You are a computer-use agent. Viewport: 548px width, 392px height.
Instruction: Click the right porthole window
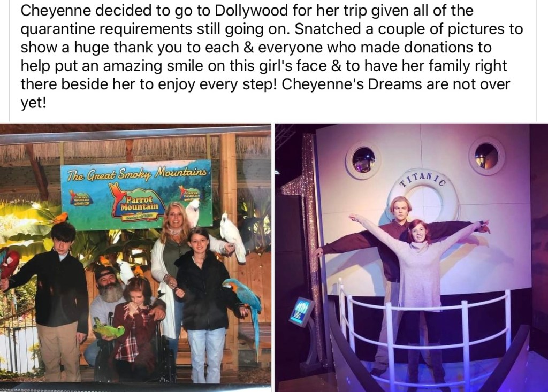point(486,156)
